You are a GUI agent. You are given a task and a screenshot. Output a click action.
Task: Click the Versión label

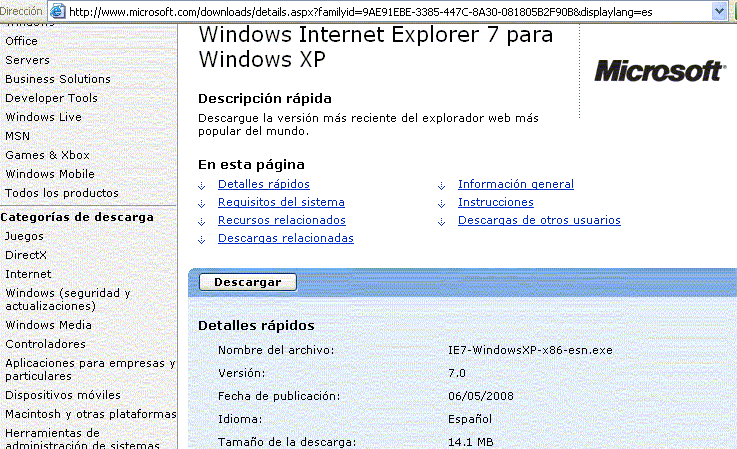pos(242,373)
